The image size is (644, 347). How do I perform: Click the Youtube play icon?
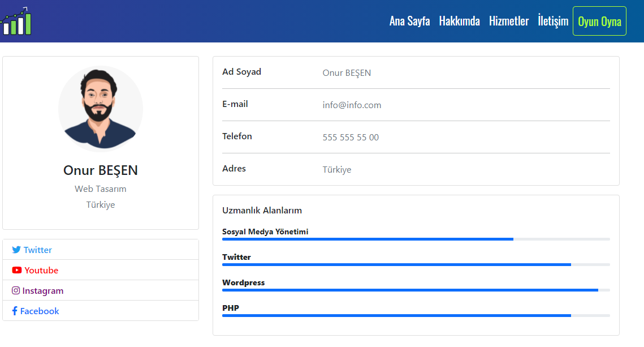click(17, 270)
